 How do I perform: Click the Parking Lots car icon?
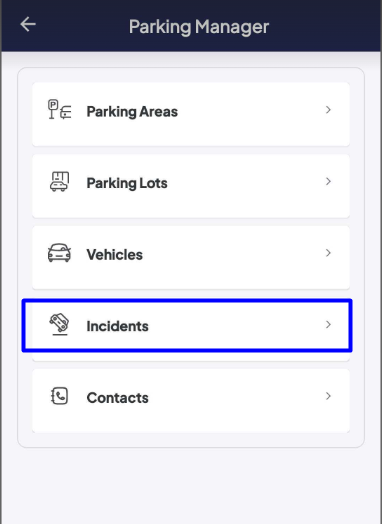click(x=59, y=181)
